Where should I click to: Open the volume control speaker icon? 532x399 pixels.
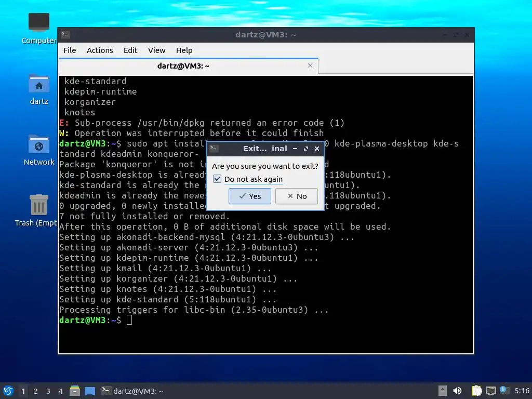pos(457,391)
